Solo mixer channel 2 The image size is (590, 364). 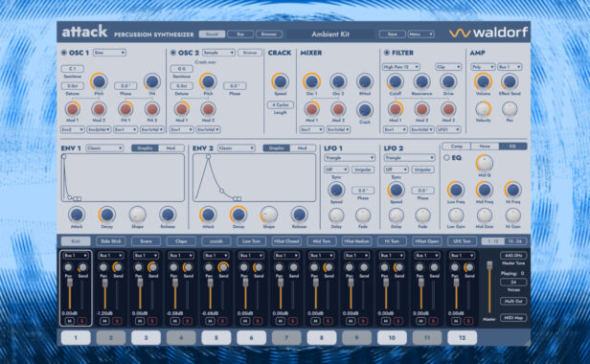coord(117,321)
